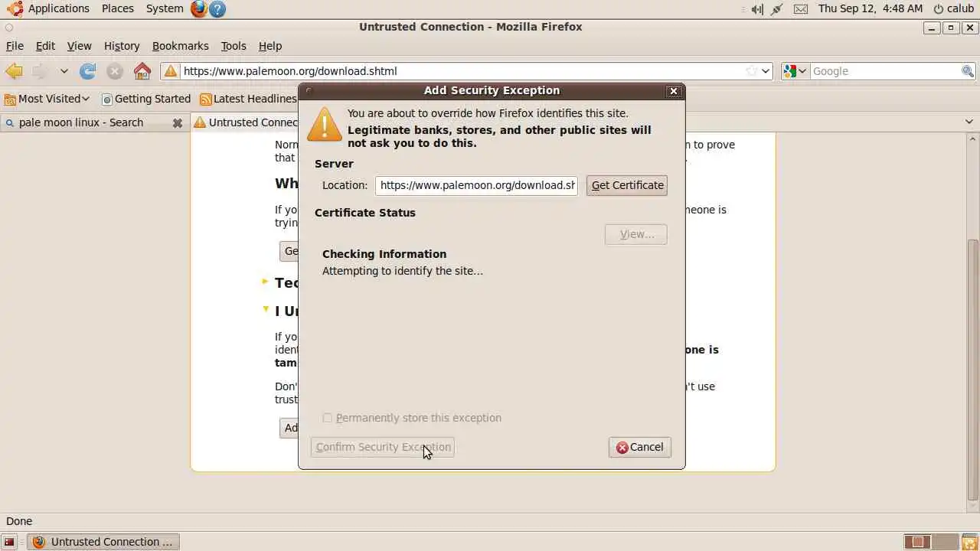
Task: Collapse the I Understand the Risks section
Action: click(266, 310)
